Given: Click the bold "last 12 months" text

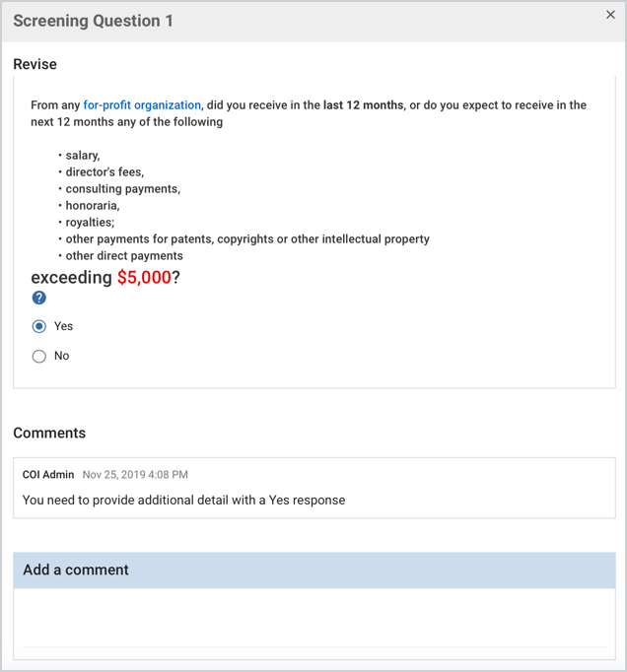Looking at the screenshot, I should [363, 104].
